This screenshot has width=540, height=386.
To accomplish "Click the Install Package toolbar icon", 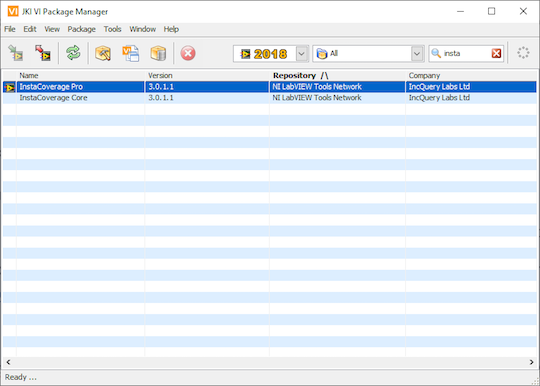I will point(15,53).
